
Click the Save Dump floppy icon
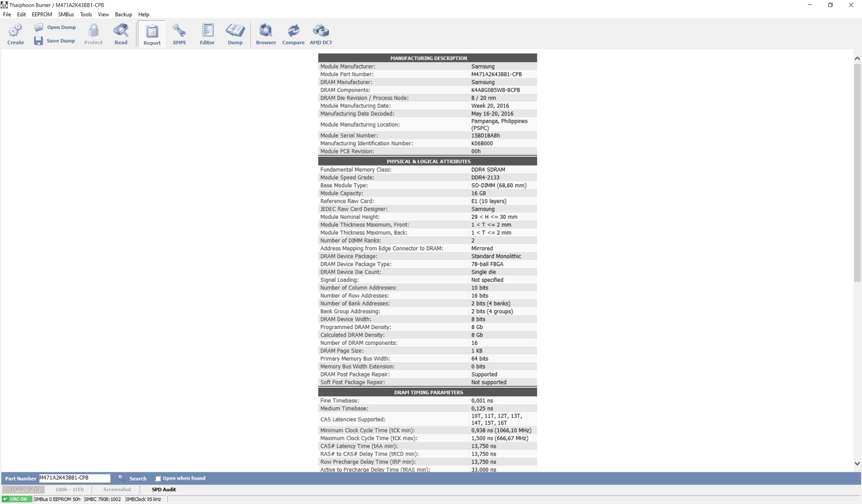point(38,41)
